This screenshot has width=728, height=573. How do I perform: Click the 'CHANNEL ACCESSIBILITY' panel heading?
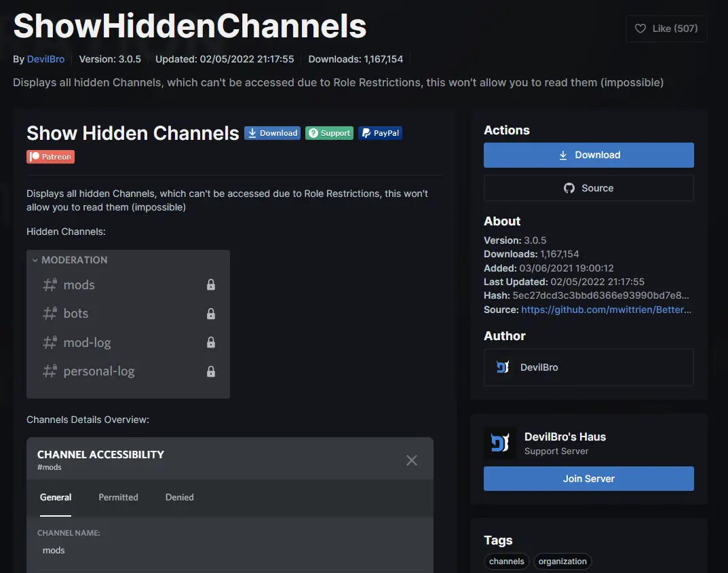100,454
